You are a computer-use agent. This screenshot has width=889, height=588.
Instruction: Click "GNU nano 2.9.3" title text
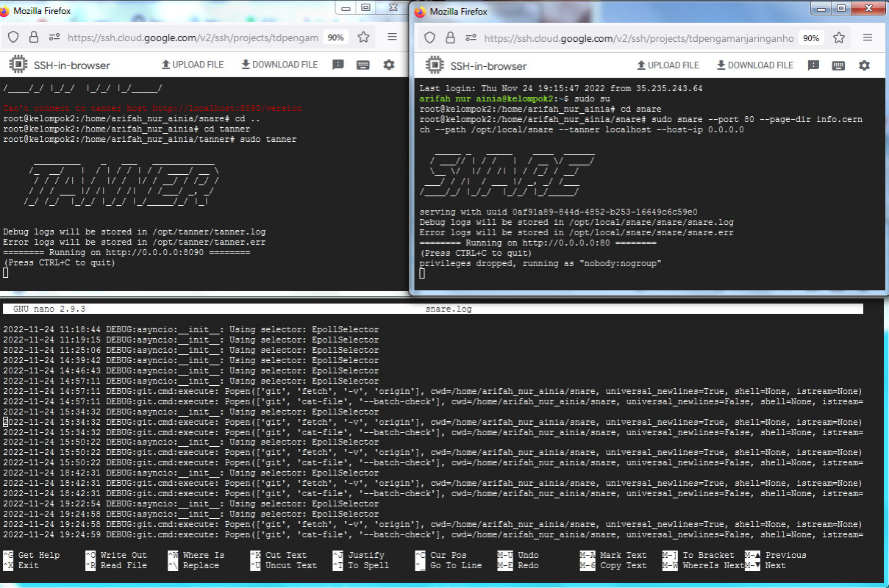[49, 309]
